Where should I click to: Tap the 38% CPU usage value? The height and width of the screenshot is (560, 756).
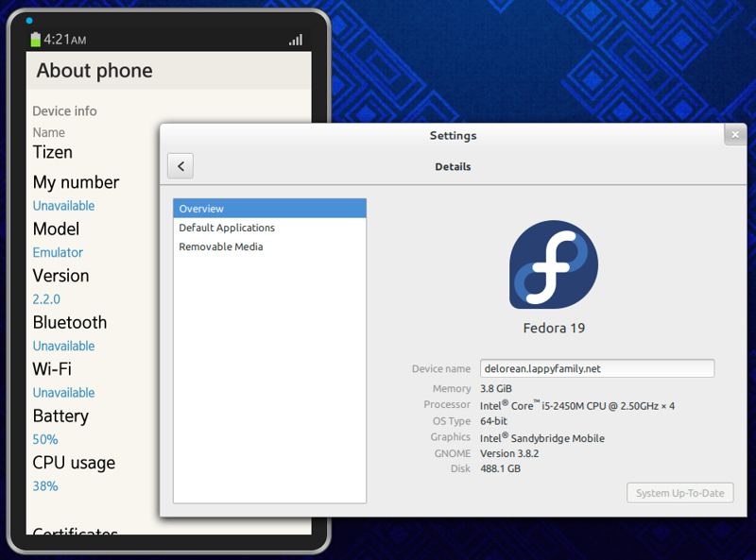45,486
